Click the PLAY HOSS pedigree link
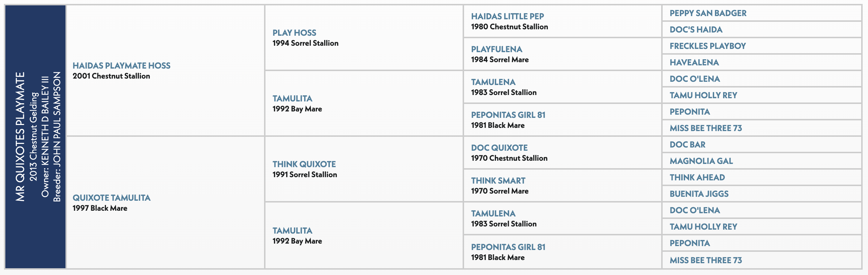This screenshot has width=868, height=275. pyautogui.click(x=294, y=33)
